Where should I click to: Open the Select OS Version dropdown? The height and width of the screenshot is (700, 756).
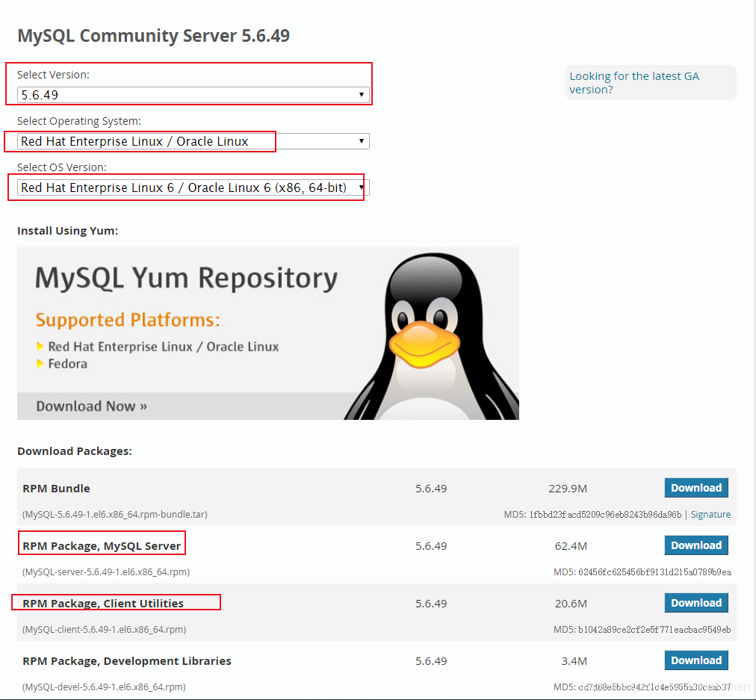[x=193, y=188]
